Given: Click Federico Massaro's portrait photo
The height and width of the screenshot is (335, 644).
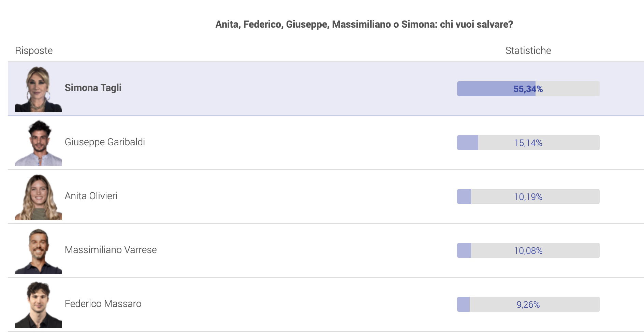Looking at the screenshot, I should coord(39,305).
